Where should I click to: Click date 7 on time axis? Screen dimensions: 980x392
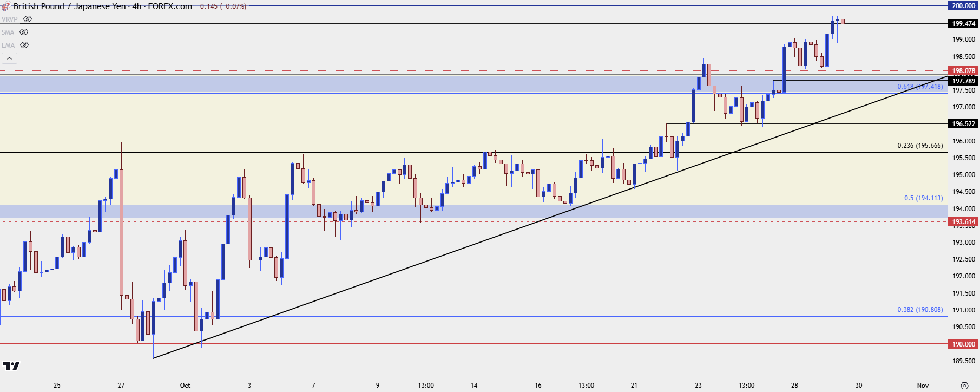[313, 386]
